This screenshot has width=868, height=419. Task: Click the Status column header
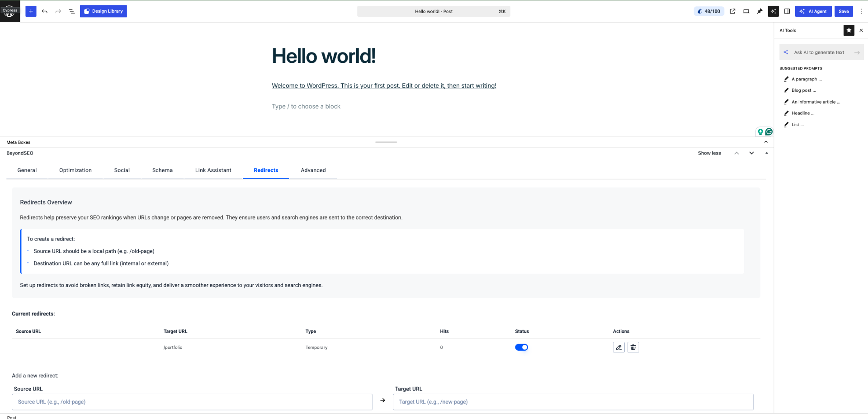[x=522, y=331]
